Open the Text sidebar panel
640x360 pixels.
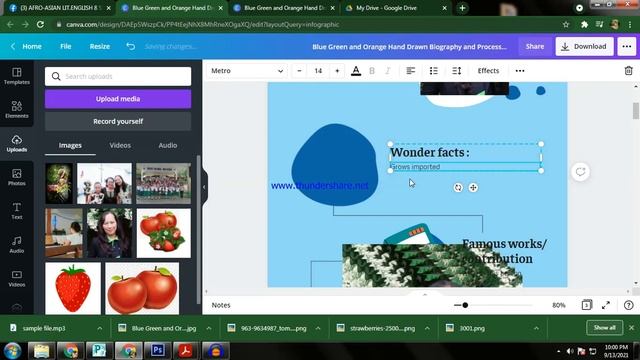[17, 211]
